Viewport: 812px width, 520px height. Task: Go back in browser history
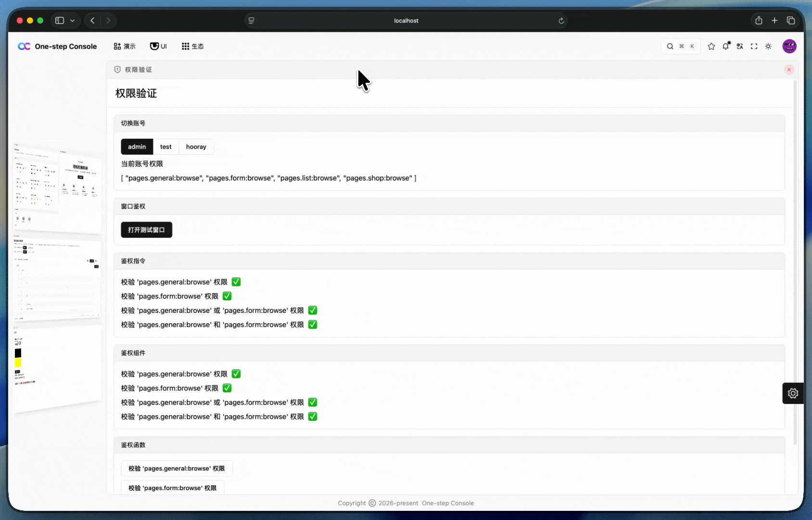(92, 20)
